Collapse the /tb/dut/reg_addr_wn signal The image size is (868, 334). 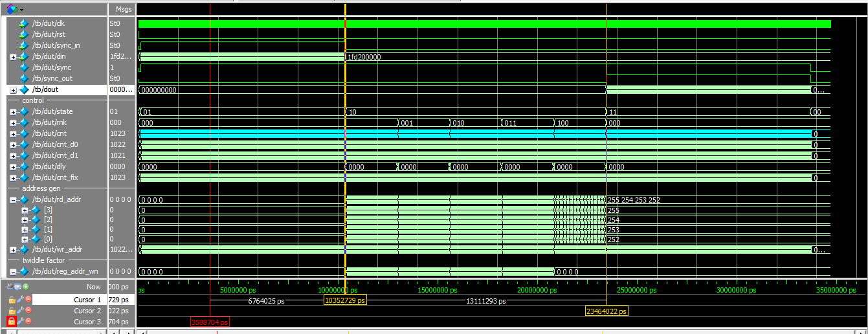pos(14,272)
